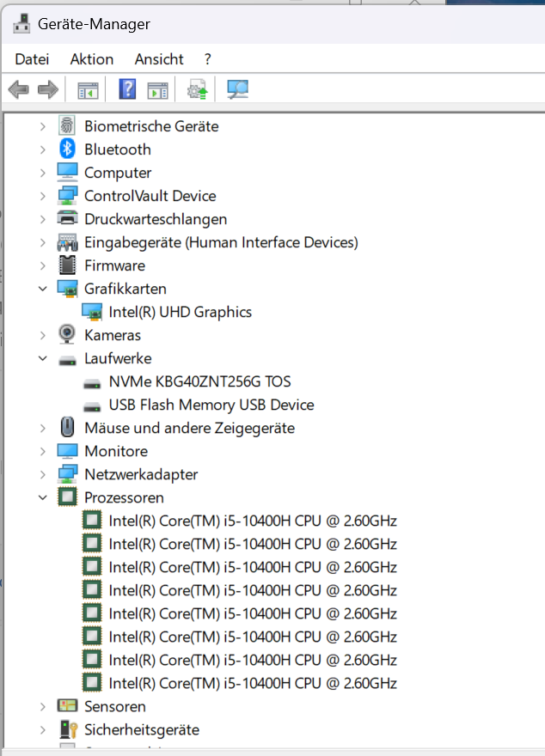Click the Sicherheitsgeräte label
This screenshot has width=545, height=756.
(142, 729)
